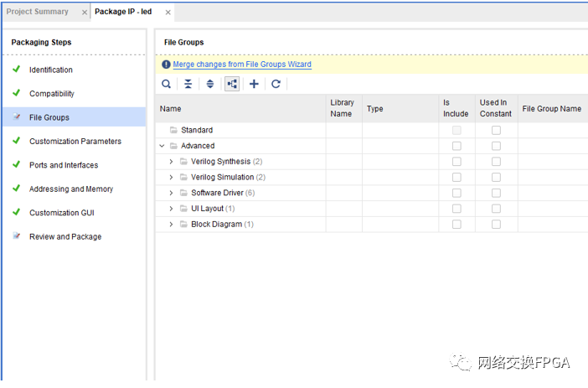
Task: Open Customization Parameters step
Action: [x=75, y=141]
